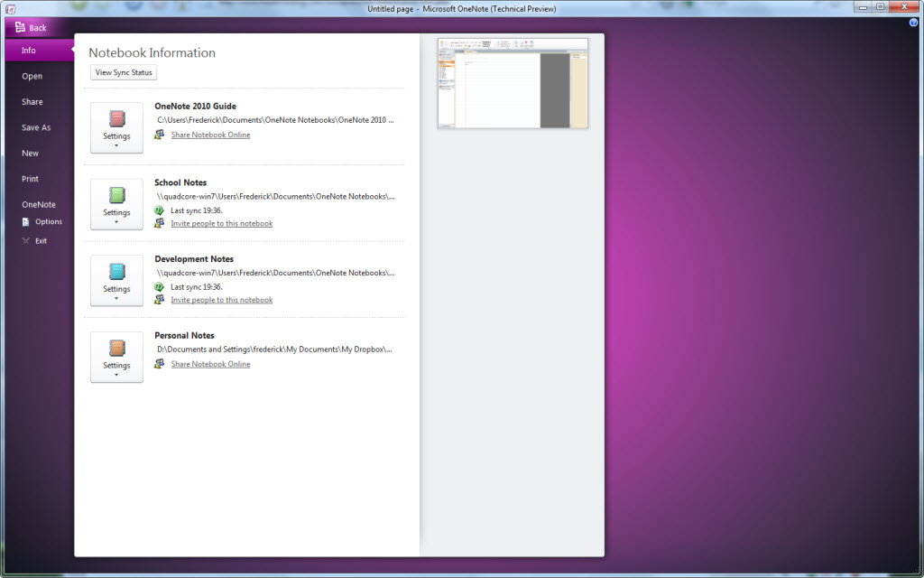This screenshot has width=924, height=578.
Task: Click Invite people link under Development Notes
Action: pyautogui.click(x=222, y=300)
